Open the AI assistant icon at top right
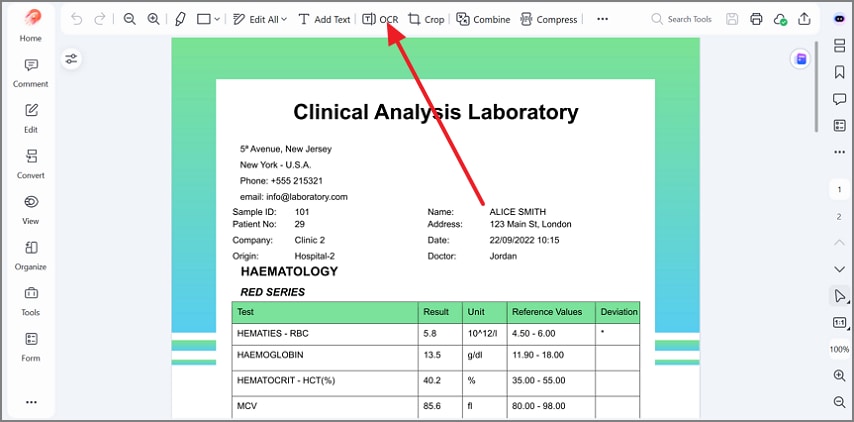Viewport: 854px width, 422px height. [x=839, y=19]
